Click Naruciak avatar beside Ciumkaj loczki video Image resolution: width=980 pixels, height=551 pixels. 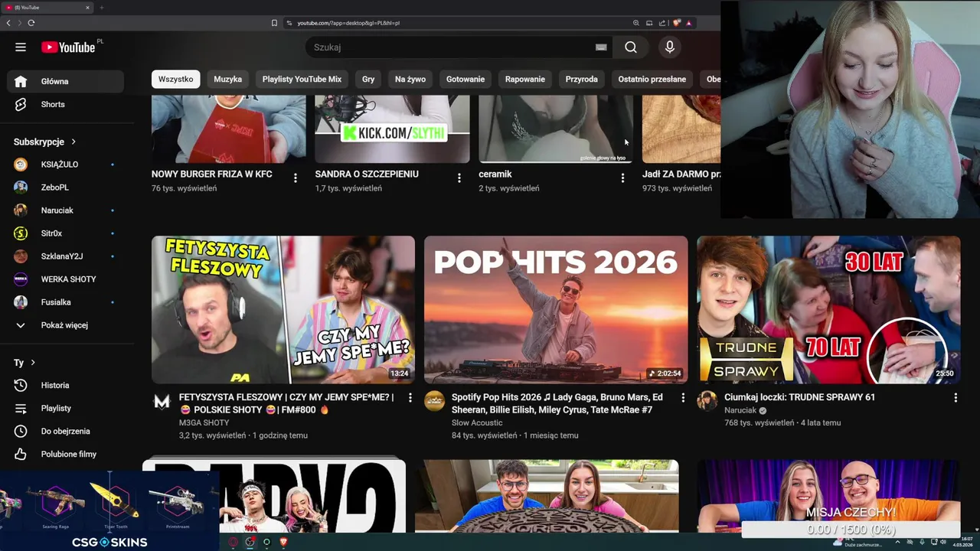707,402
